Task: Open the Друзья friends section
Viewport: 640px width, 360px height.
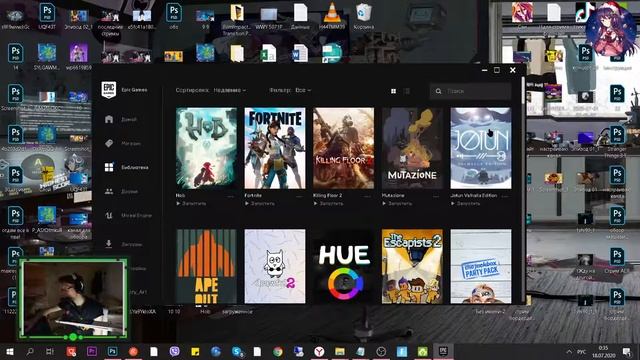Action: tap(121, 191)
